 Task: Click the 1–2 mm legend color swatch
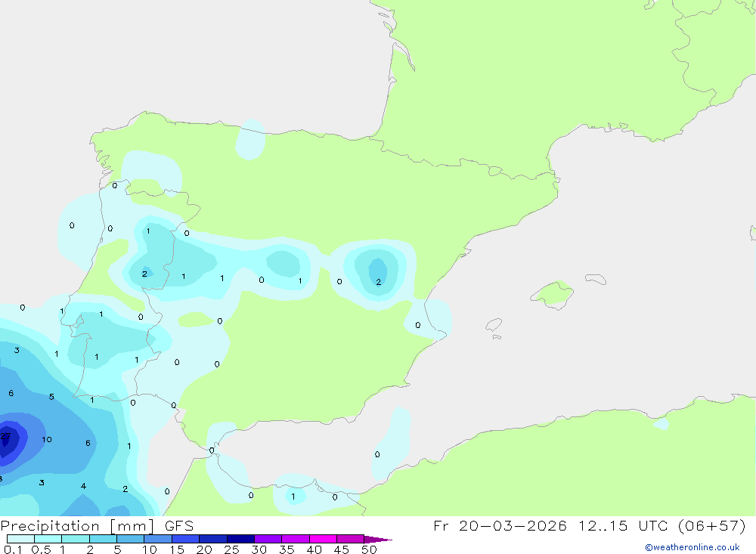tap(75, 539)
